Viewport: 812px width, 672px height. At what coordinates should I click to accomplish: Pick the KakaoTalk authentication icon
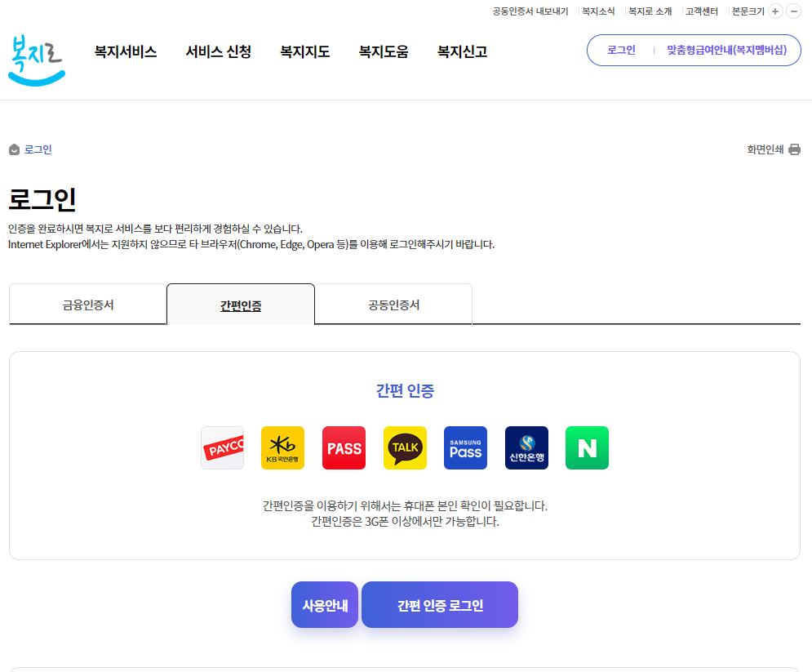405,447
